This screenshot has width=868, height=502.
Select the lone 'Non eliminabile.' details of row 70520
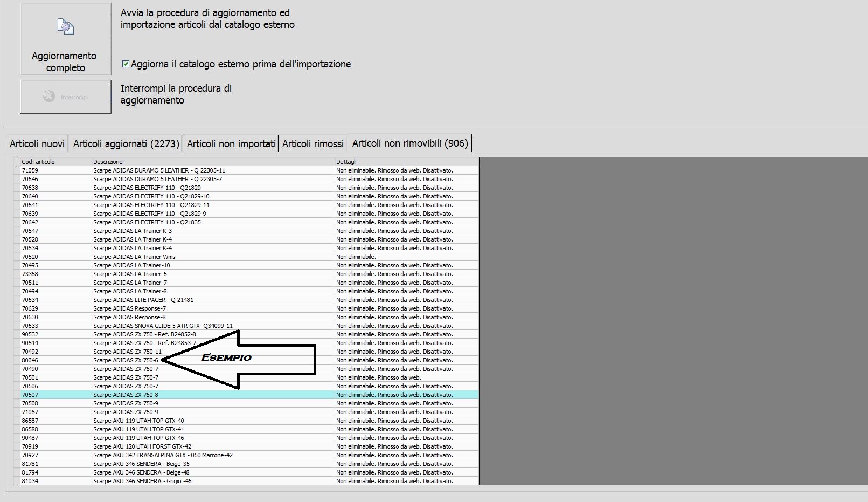356,257
